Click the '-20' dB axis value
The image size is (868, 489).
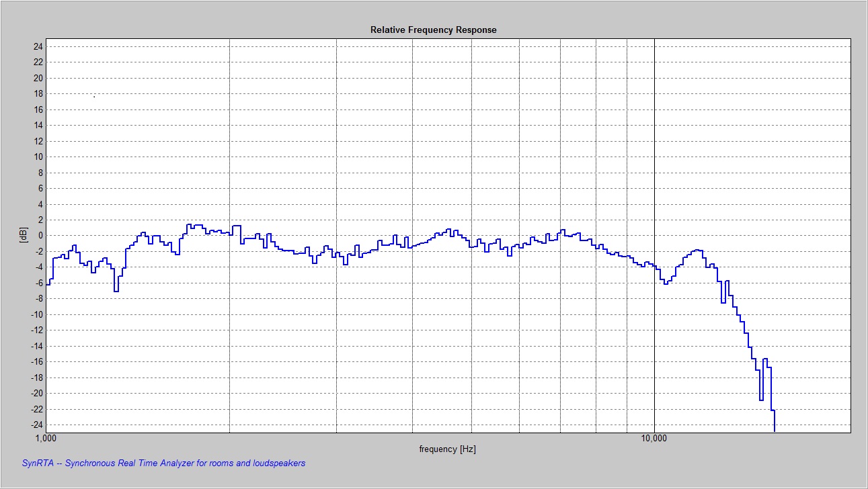click(37, 394)
